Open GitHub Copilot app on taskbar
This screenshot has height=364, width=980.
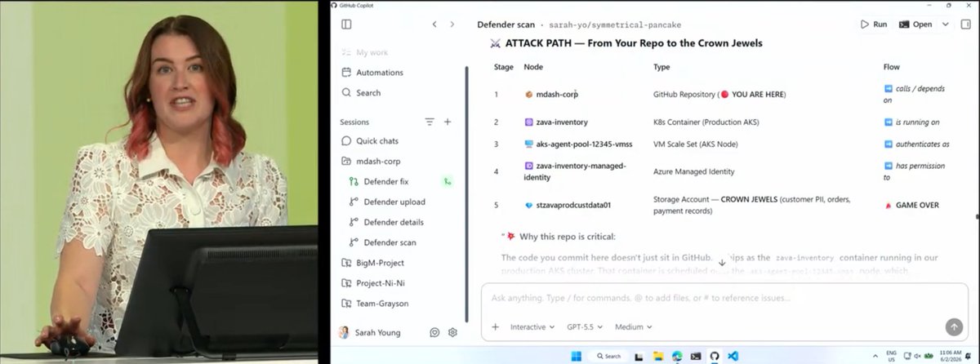click(x=714, y=356)
